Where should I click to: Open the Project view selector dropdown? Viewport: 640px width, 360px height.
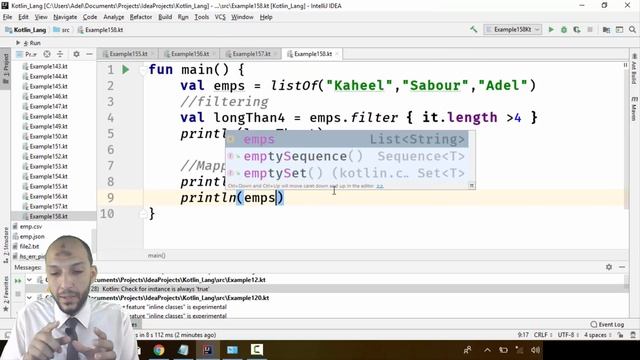pos(27,54)
